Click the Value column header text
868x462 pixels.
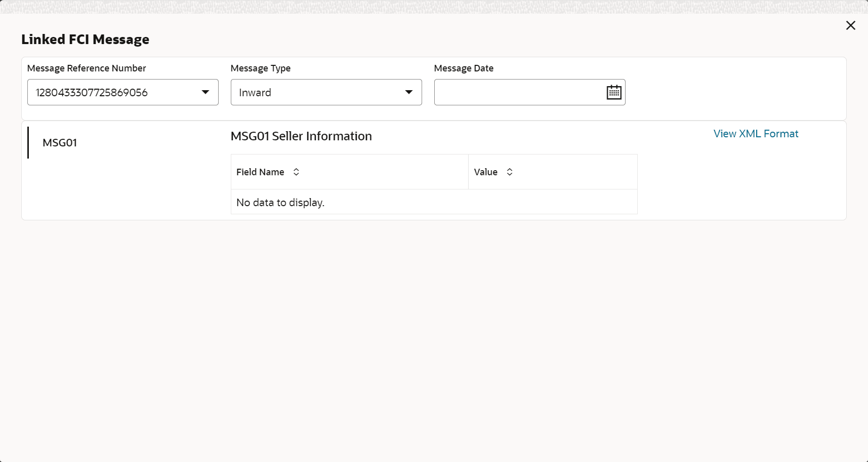[x=485, y=172]
